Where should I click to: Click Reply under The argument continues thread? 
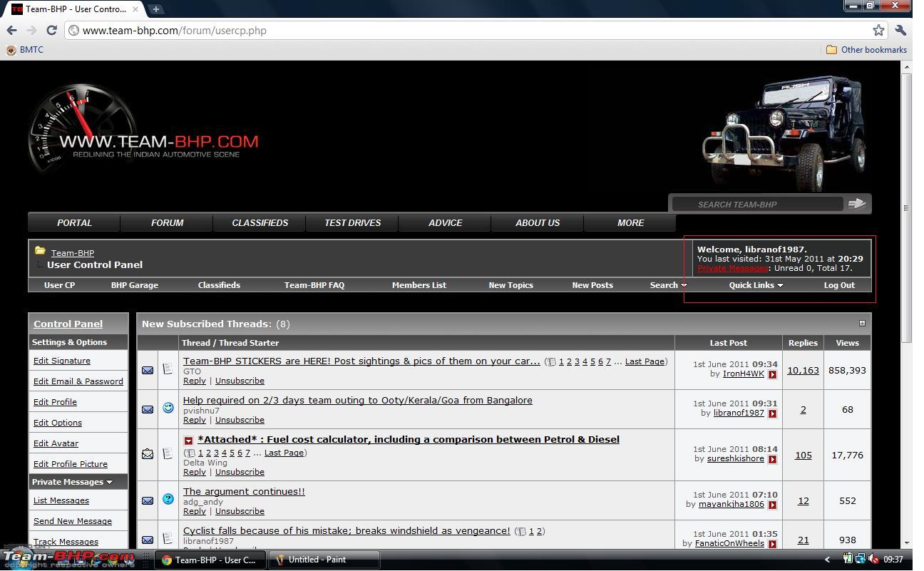pyautogui.click(x=195, y=511)
